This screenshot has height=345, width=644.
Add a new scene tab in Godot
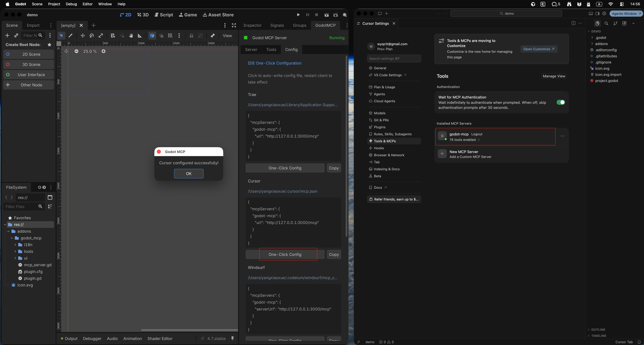coord(94,25)
